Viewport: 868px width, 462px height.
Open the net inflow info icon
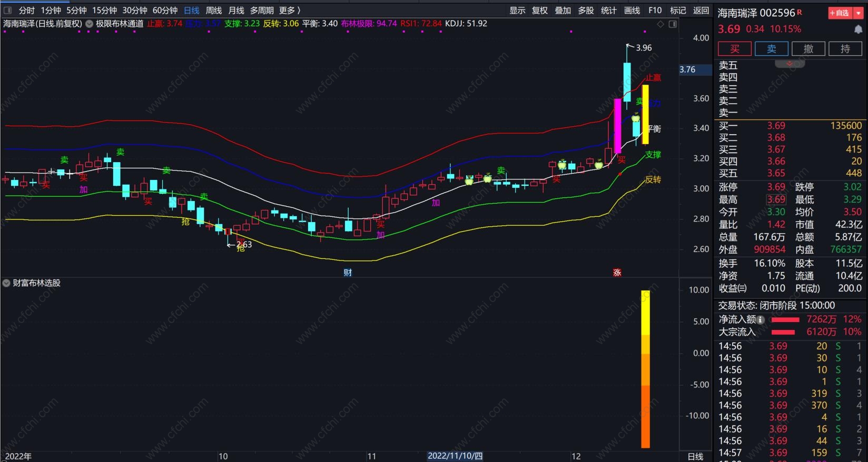(761, 319)
